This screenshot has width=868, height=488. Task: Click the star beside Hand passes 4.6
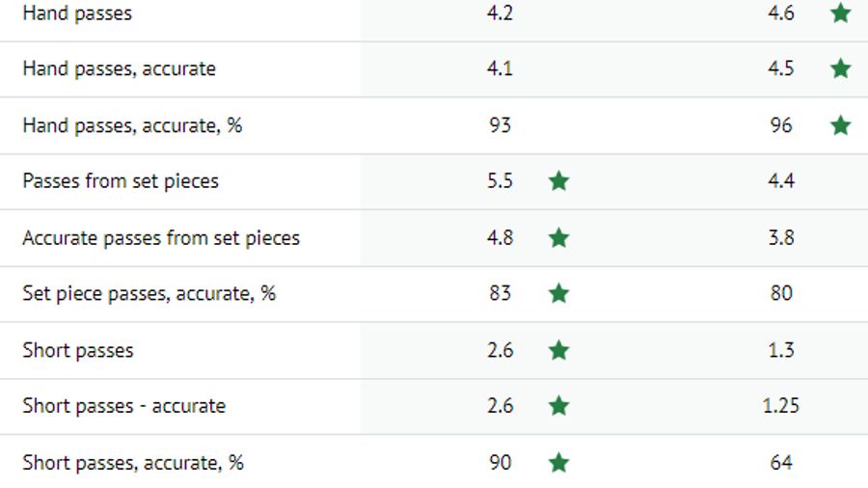coord(841,14)
